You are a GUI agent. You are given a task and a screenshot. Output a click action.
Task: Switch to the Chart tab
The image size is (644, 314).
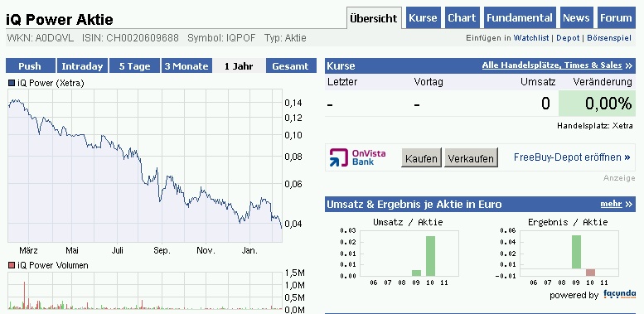(462, 18)
